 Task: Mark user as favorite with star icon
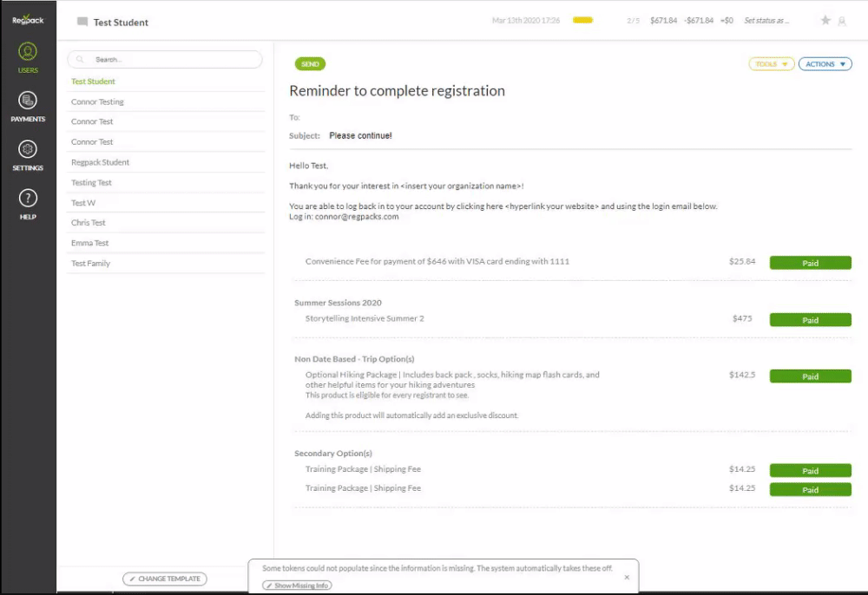point(825,21)
